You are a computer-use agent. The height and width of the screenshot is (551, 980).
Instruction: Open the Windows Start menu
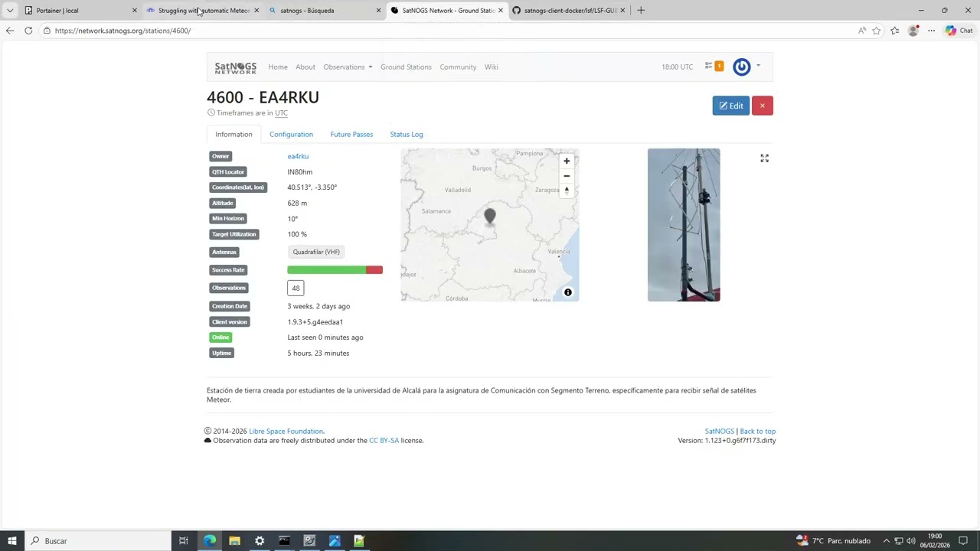12,541
